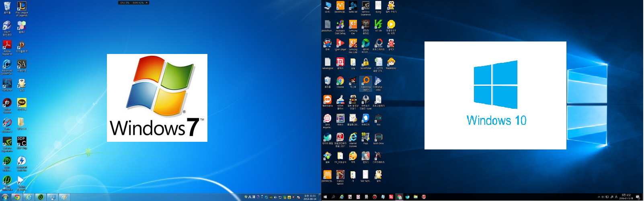Open Driver Booster desktop icon
This screenshot has height=201, width=644.
click(x=7, y=106)
